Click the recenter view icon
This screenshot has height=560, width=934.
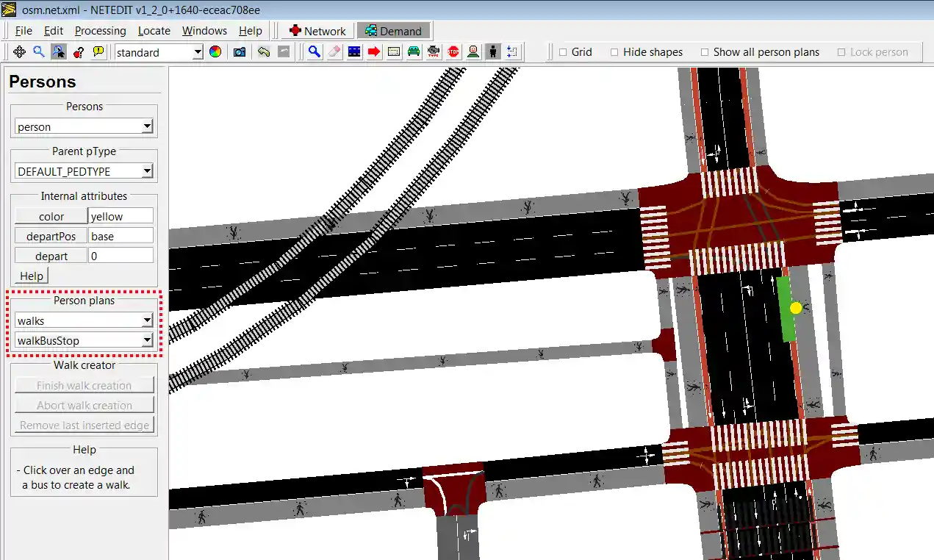[x=19, y=52]
